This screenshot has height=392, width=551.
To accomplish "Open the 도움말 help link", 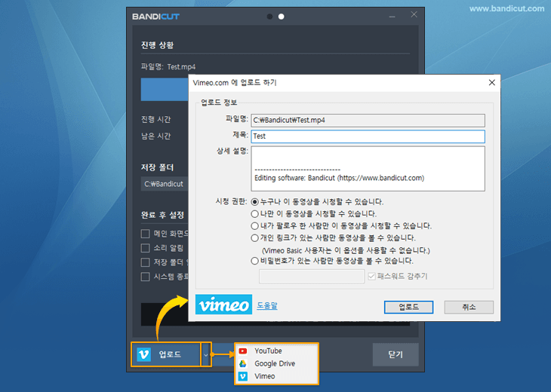I will click(x=267, y=305).
